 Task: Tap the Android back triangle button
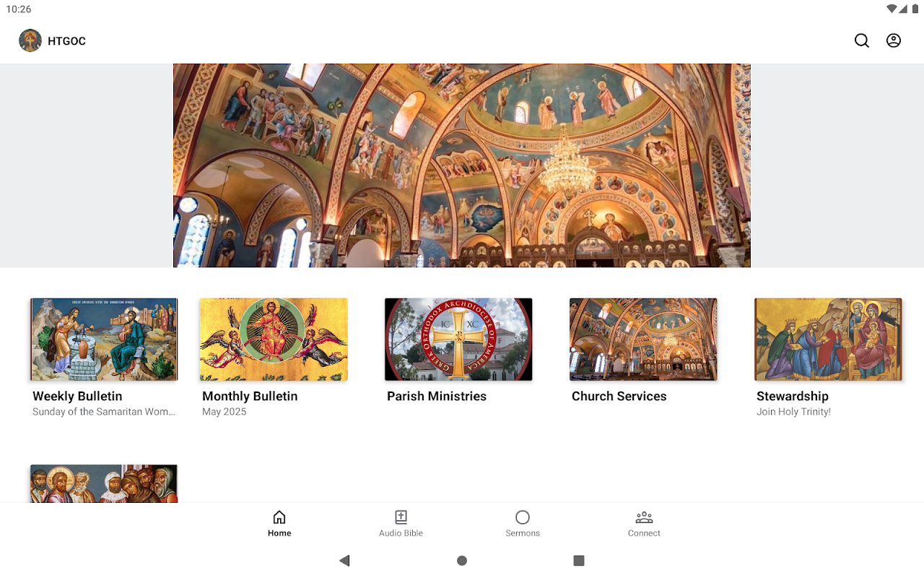(x=344, y=561)
